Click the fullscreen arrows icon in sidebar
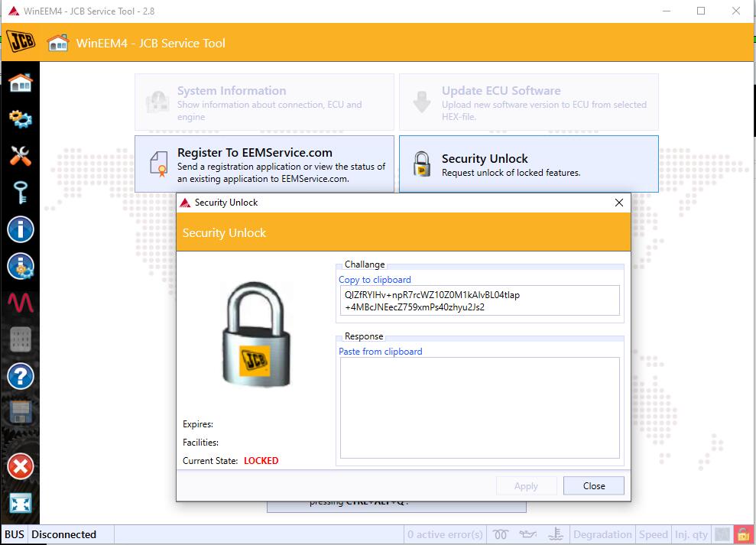Image resolution: width=756 pixels, height=545 pixels. pyautogui.click(x=20, y=504)
